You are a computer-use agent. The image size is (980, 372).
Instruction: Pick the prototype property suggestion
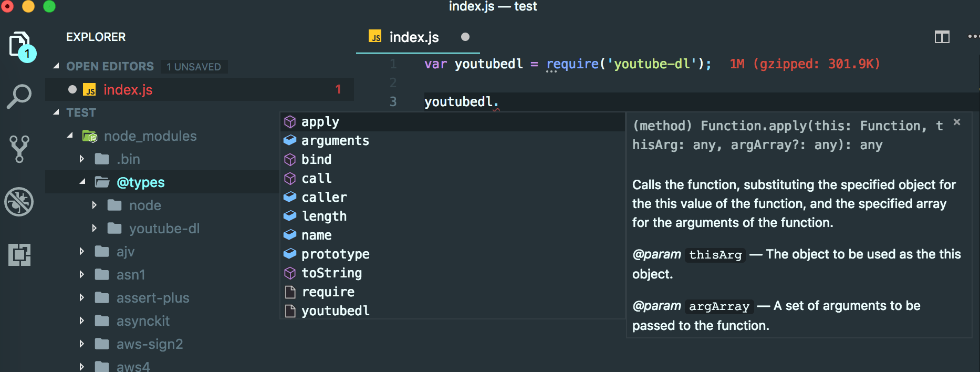click(x=335, y=254)
